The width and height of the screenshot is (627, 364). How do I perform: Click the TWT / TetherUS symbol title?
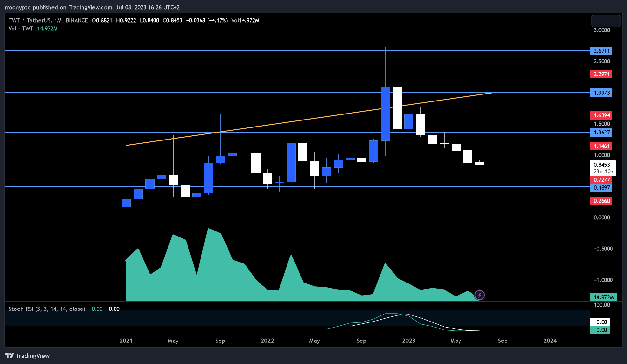click(48, 20)
